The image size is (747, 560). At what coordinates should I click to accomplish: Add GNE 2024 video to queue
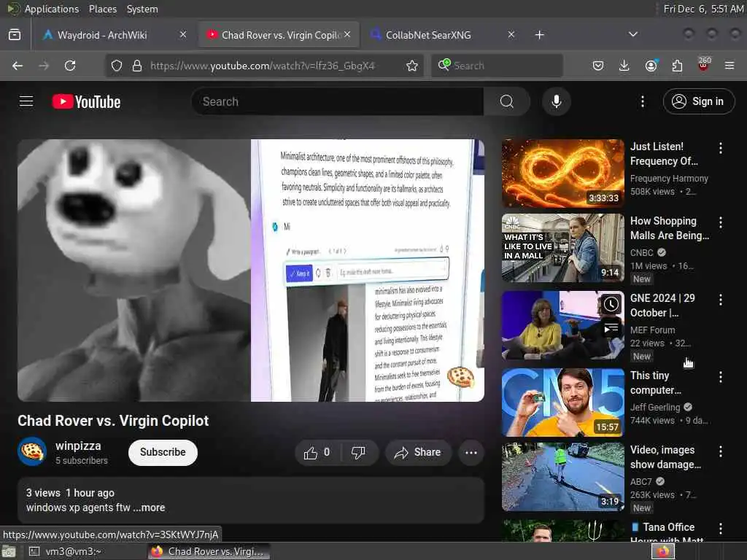[611, 328]
